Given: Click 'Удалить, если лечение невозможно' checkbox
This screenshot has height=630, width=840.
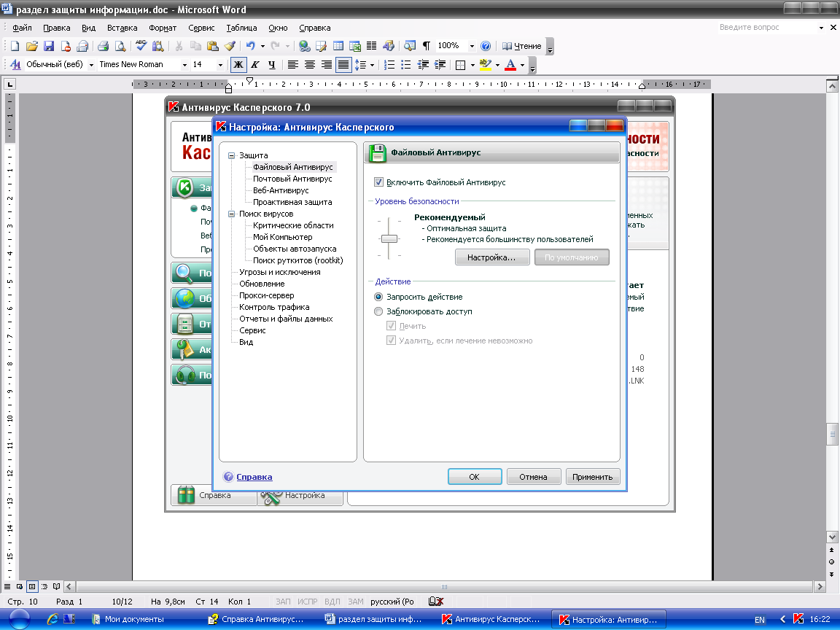Looking at the screenshot, I should coord(391,341).
